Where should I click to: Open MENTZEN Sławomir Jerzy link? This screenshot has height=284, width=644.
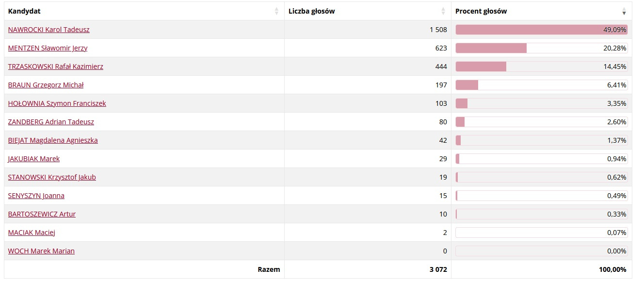[48, 48]
